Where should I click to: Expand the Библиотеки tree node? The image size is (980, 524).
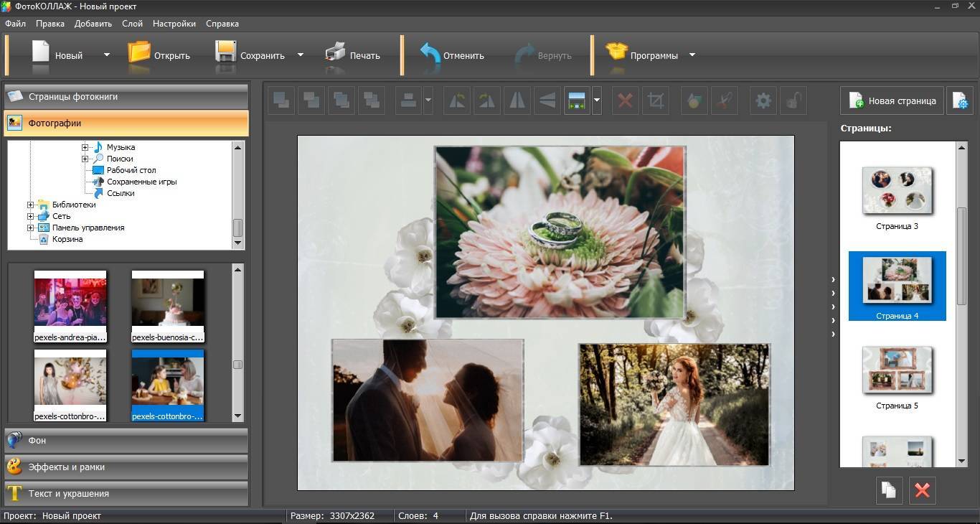click(x=31, y=205)
